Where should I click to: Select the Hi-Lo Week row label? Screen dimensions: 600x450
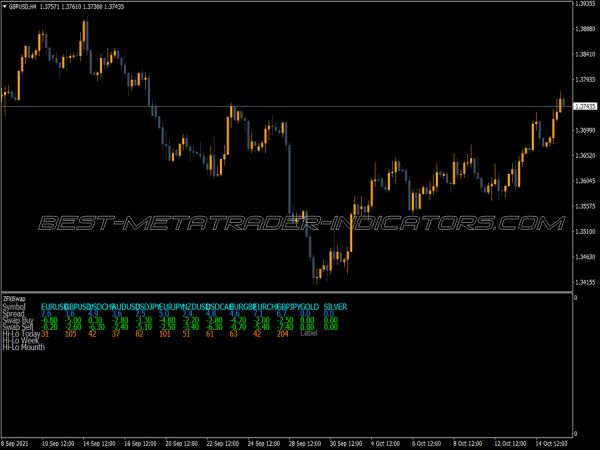click(20, 341)
